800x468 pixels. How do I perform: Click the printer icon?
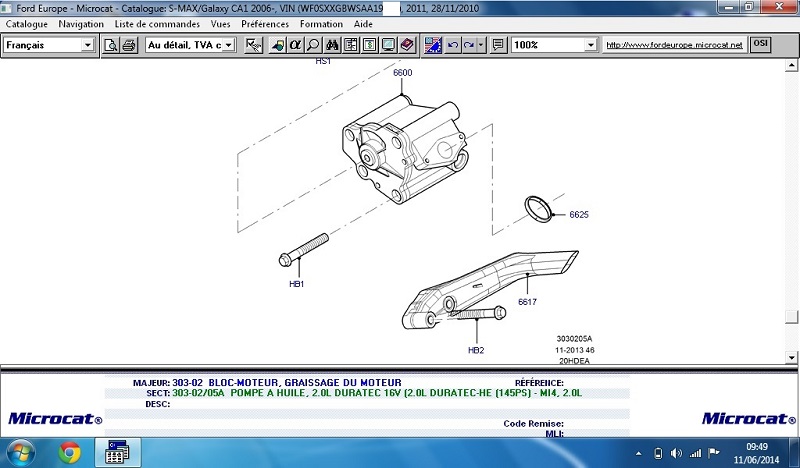point(129,45)
